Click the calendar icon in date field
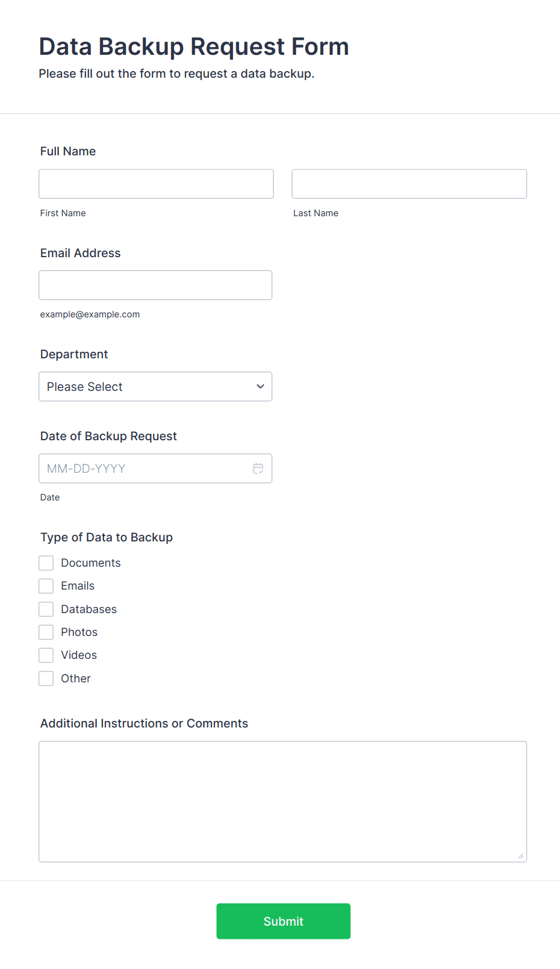The width and height of the screenshot is (560, 969). (258, 469)
